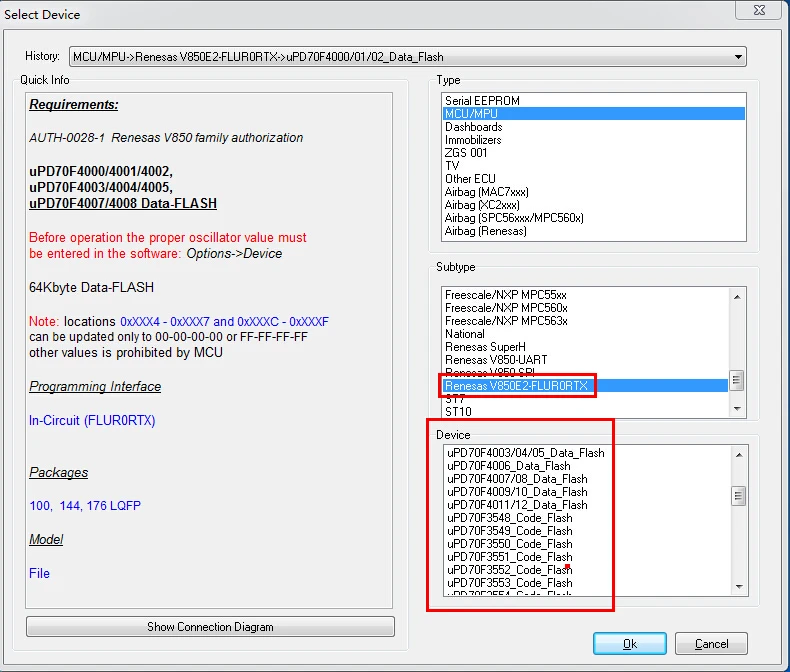
Task: Click the Device list scrollbar thumb
Action: [739, 496]
